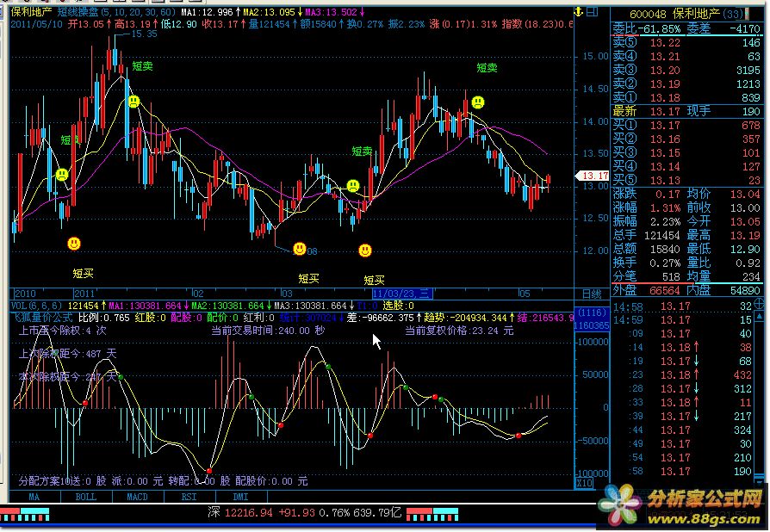The image size is (770, 532).
Task: Click the 深 12216.94 index in status bar
Action: pyautogui.click(x=239, y=513)
